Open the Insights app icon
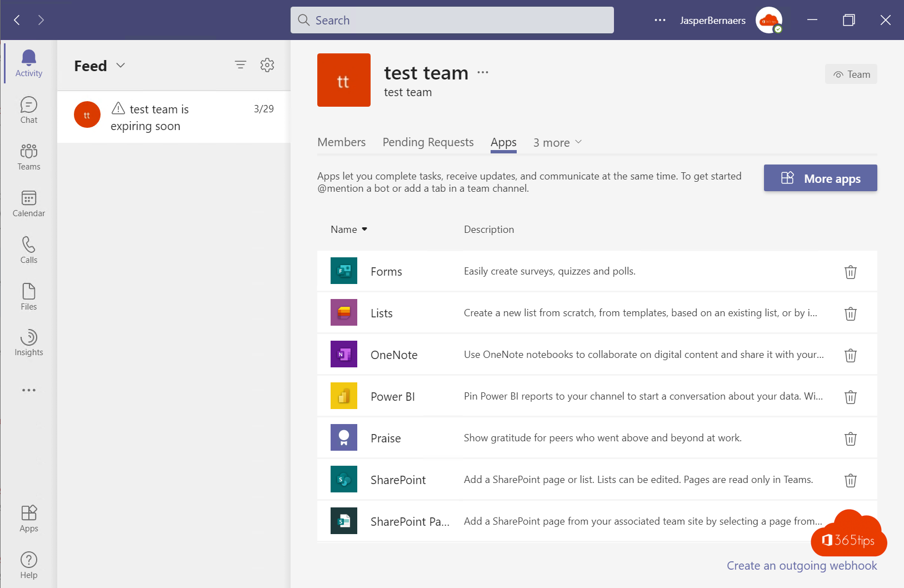Viewport: 904px width, 588px height. [x=29, y=343]
